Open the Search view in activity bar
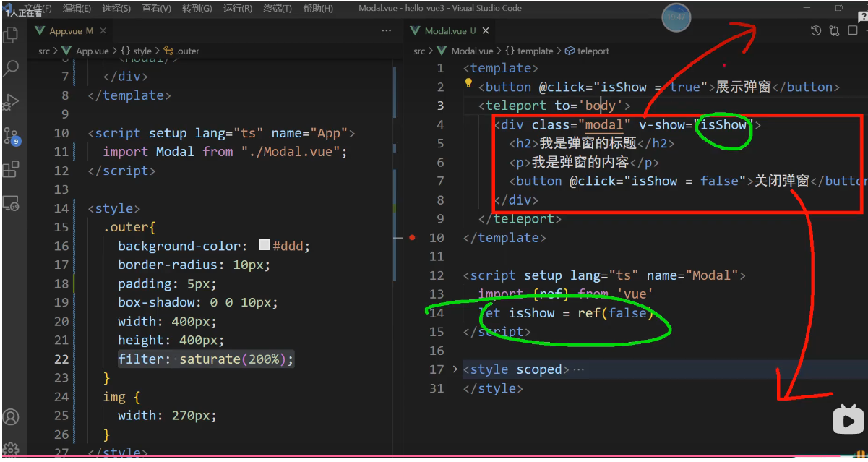This screenshot has height=462, width=868. pyautogui.click(x=11, y=69)
